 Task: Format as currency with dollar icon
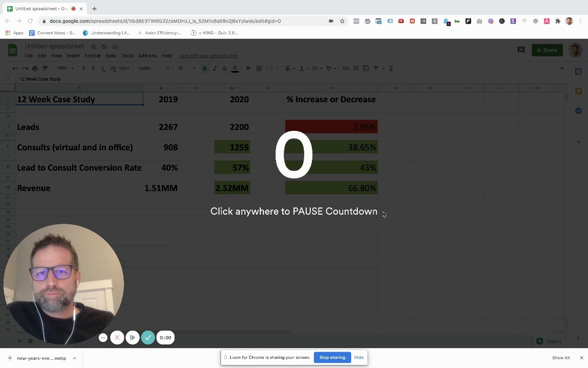coord(83,68)
